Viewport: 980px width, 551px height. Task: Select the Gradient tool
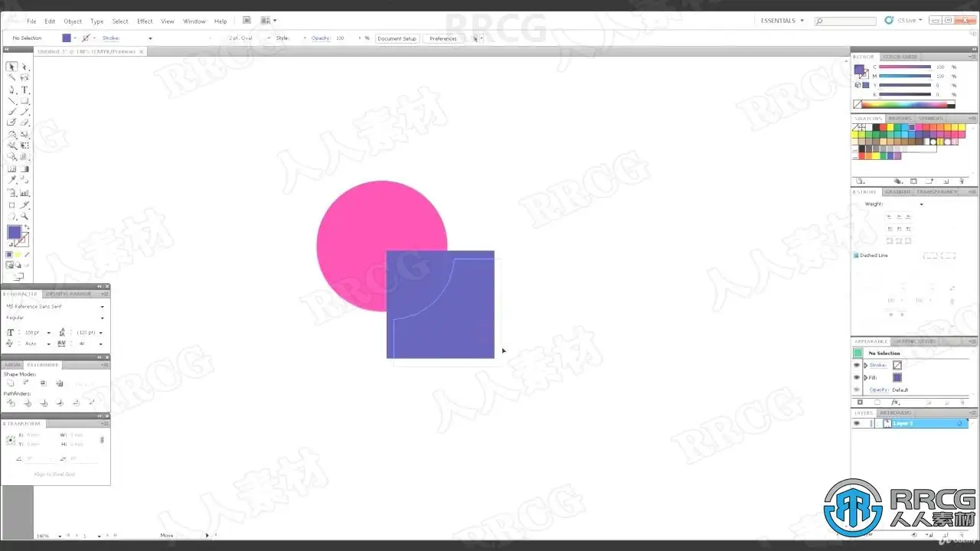coord(24,169)
